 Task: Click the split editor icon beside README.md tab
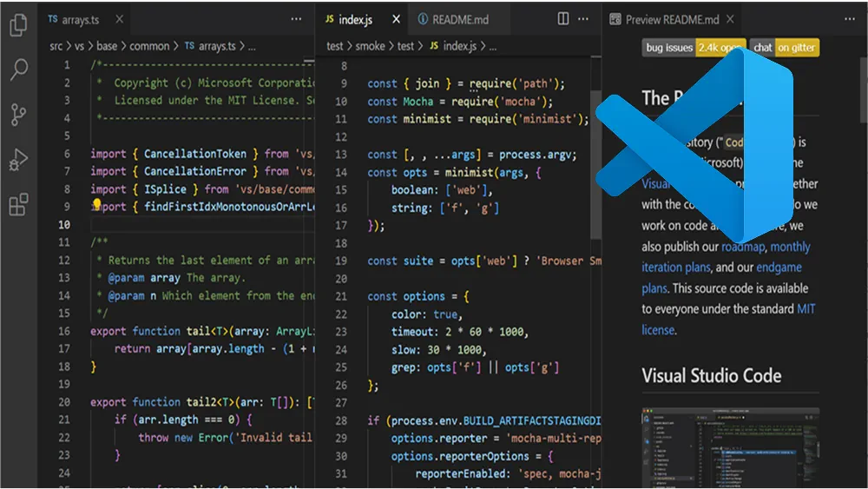click(563, 19)
